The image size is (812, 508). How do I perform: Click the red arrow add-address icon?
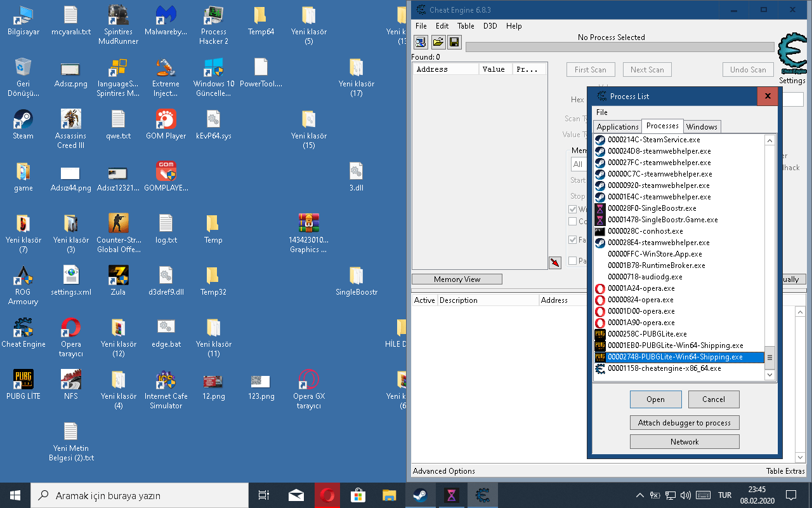pos(555,262)
